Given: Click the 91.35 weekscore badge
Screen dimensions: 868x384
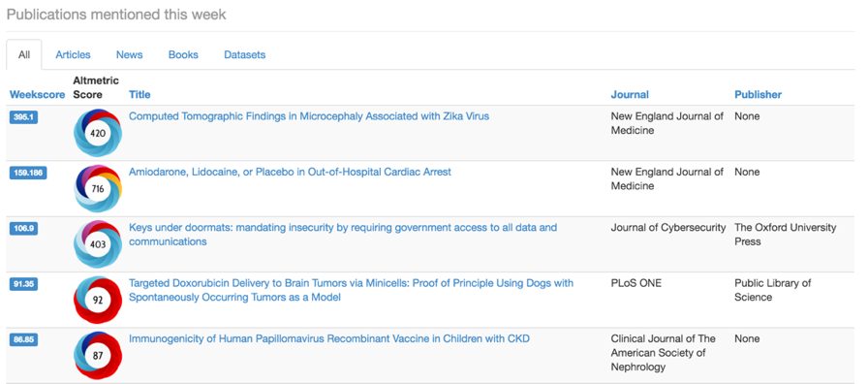Looking at the screenshot, I should (x=24, y=284).
